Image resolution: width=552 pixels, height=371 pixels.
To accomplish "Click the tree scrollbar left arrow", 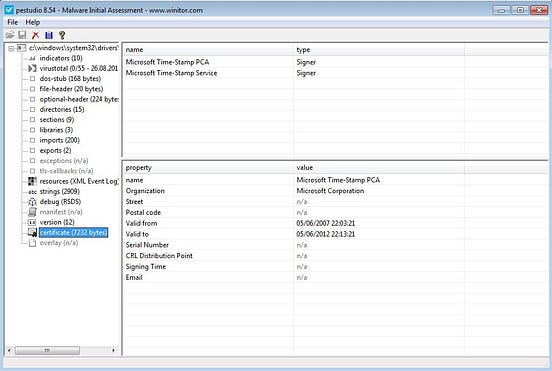I will [9, 350].
